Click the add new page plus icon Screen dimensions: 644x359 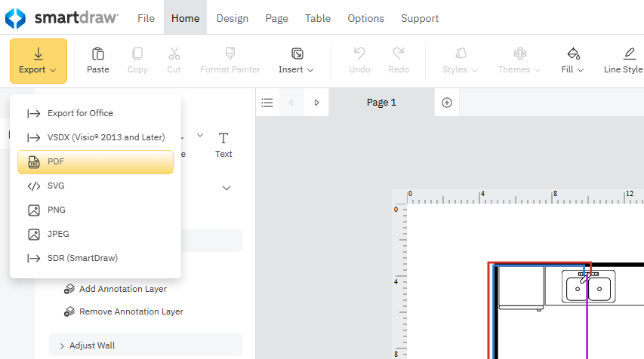point(447,103)
